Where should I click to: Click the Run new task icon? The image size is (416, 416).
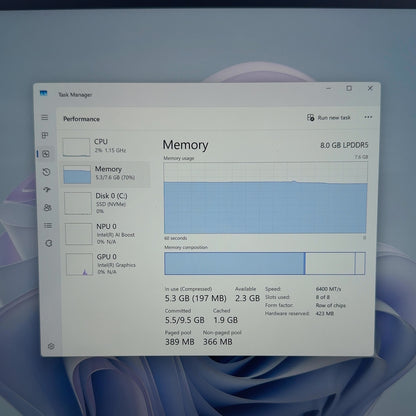(311, 118)
